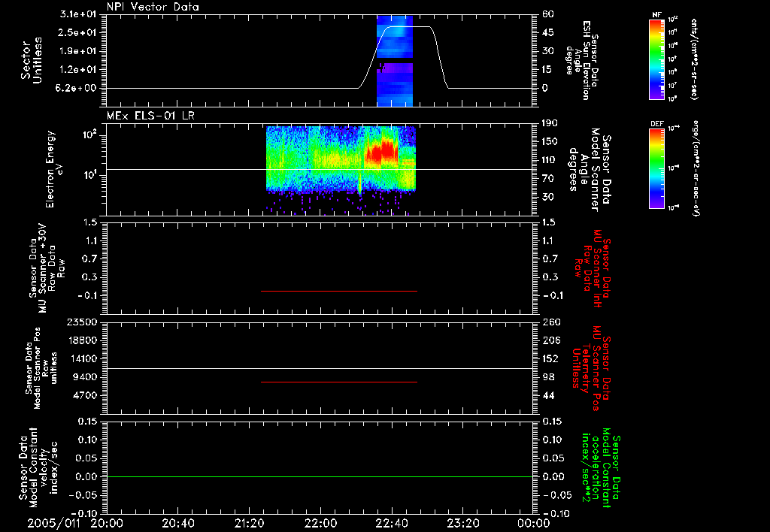Click the white Sun Elevation curve plateau
This screenshot has height=532, width=770.
point(408,26)
